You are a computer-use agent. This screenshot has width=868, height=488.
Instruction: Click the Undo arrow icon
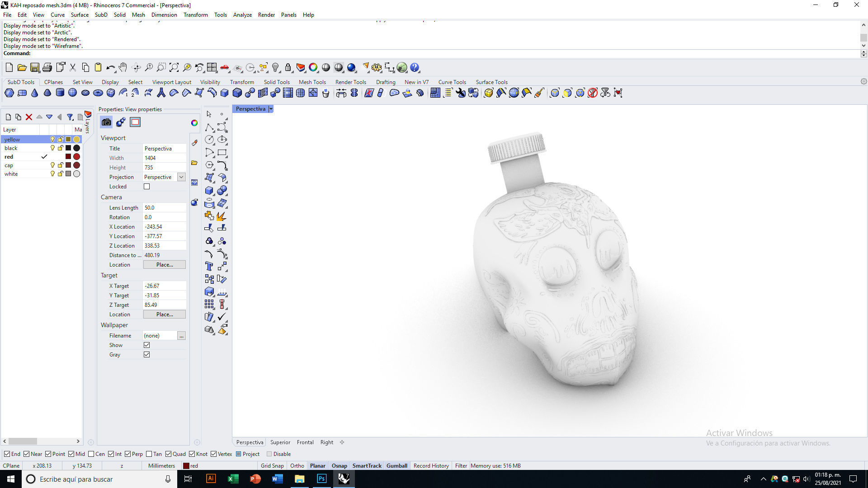point(110,68)
